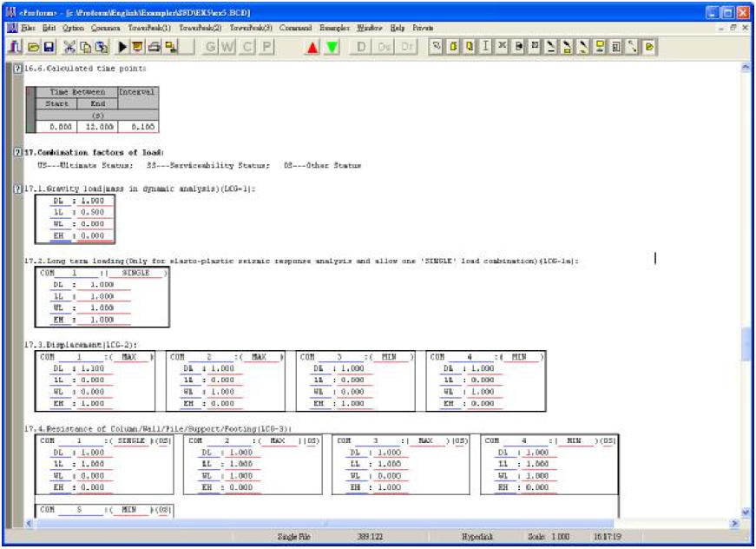This screenshot has width=756, height=549.
Task: Open the TowerPeak(1) menu
Action: (149, 28)
